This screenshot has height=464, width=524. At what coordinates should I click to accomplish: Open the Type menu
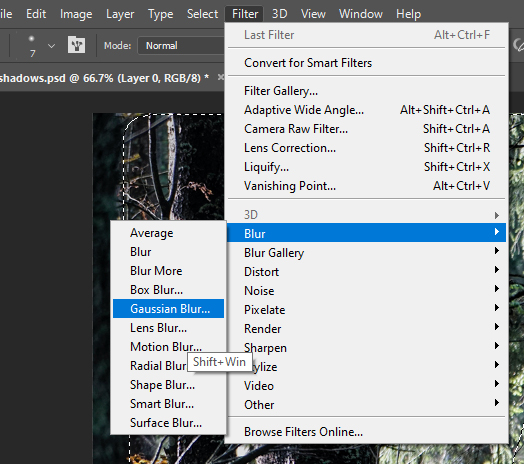pos(160,14)
